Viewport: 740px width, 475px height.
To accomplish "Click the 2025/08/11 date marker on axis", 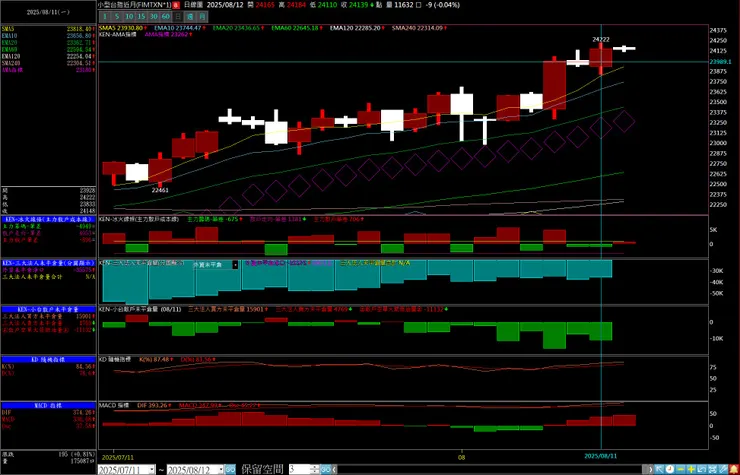I will (x=601, y=456).
